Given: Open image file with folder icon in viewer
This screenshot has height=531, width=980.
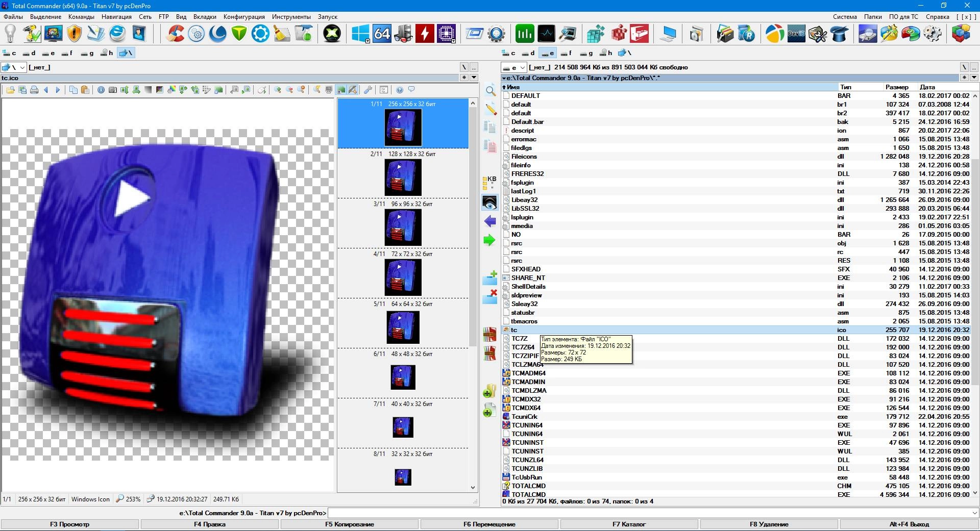Looking at the screenshot, I should tap(10, 90).
